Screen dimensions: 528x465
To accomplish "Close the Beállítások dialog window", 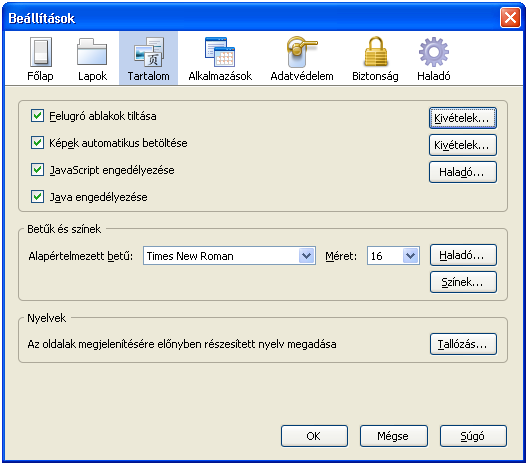I will coord(510,17).
